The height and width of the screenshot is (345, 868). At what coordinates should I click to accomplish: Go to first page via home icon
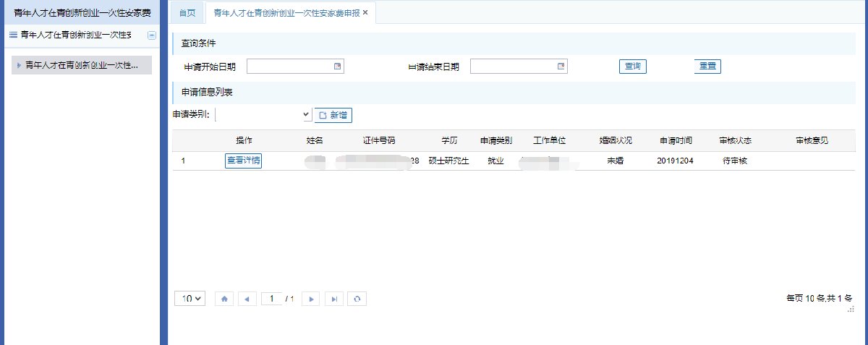[225, 299]
